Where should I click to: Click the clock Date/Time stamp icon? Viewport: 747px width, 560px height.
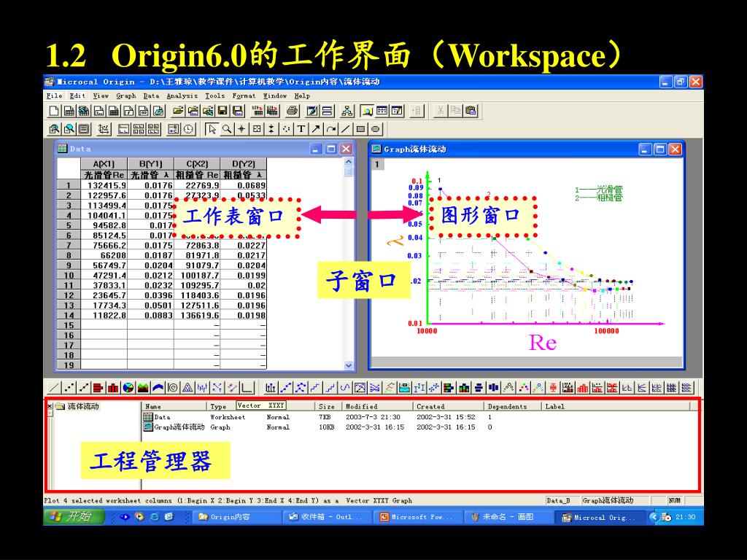(x=189, y=129)
